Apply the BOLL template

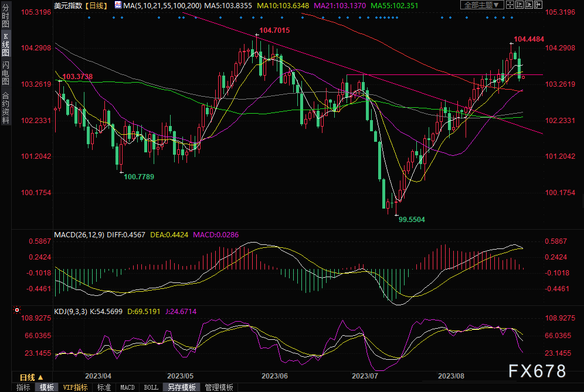pos(151,387)
